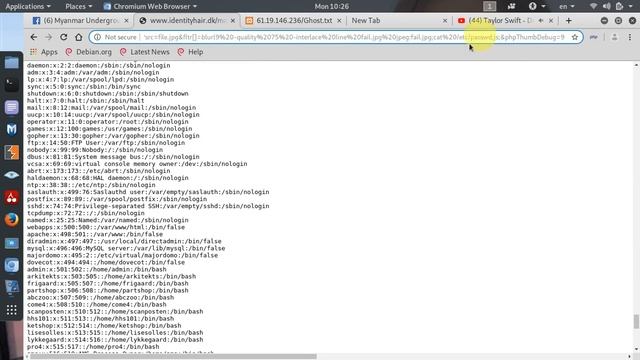Mute audio icon on Taylor Swift tab

541,20
